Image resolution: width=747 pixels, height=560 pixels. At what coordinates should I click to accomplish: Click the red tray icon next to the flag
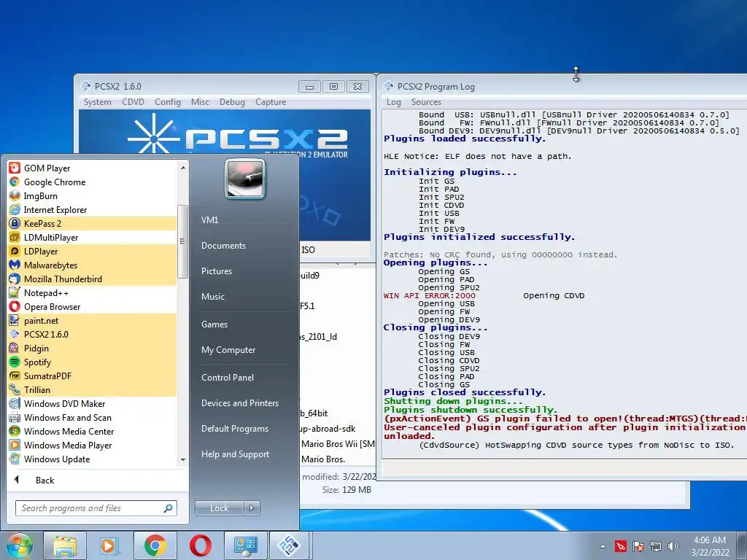[620, 546]
